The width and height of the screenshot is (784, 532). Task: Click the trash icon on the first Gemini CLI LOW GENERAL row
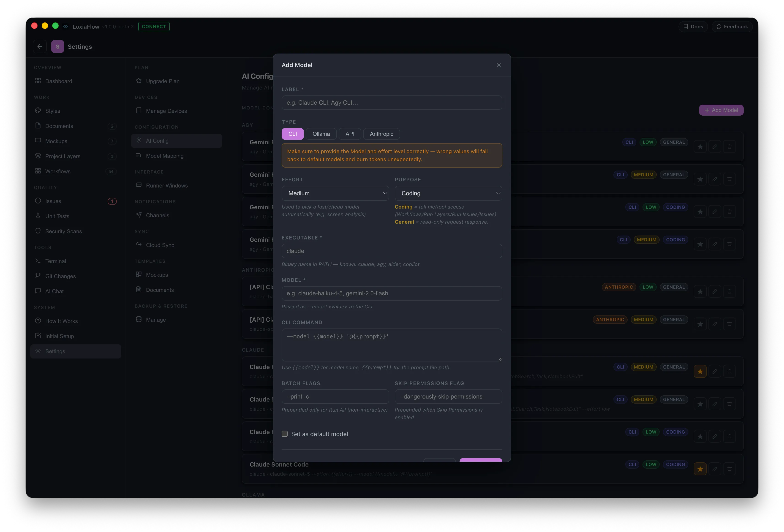pos(729,147)
